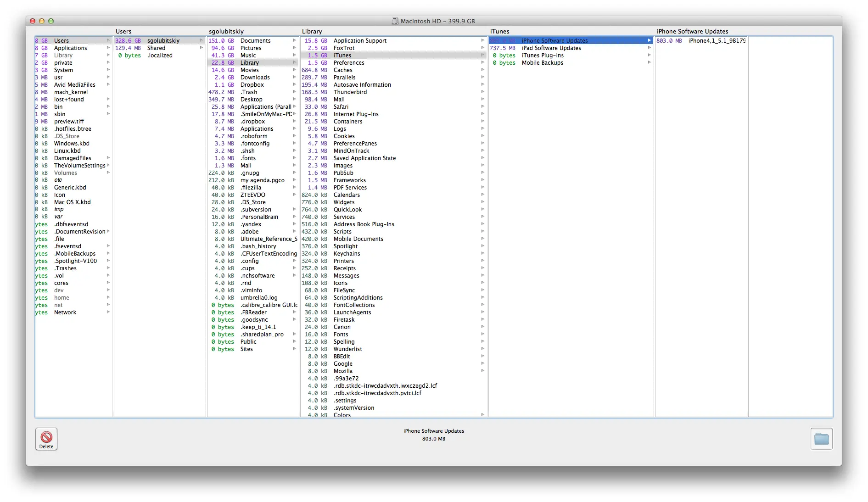Select the Public folder row
The width and height of the screenshot is (868, 502).
click(x=253, y=342)
